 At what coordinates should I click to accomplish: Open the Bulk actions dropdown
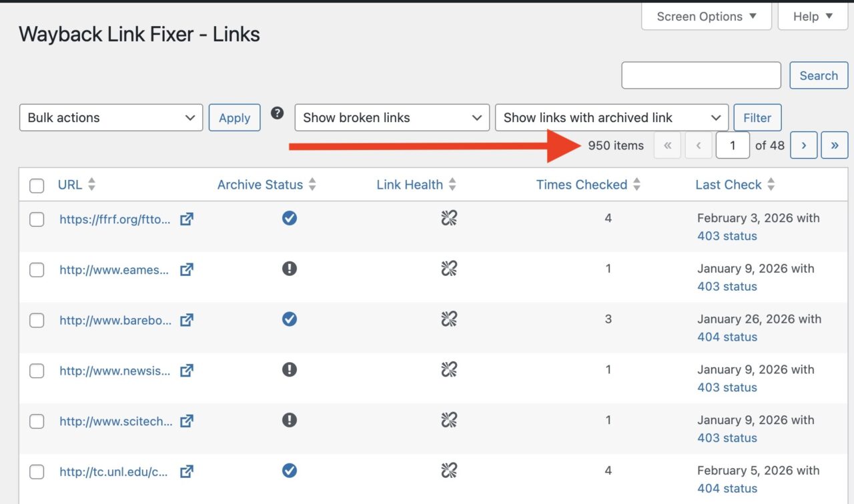point(111,118)
